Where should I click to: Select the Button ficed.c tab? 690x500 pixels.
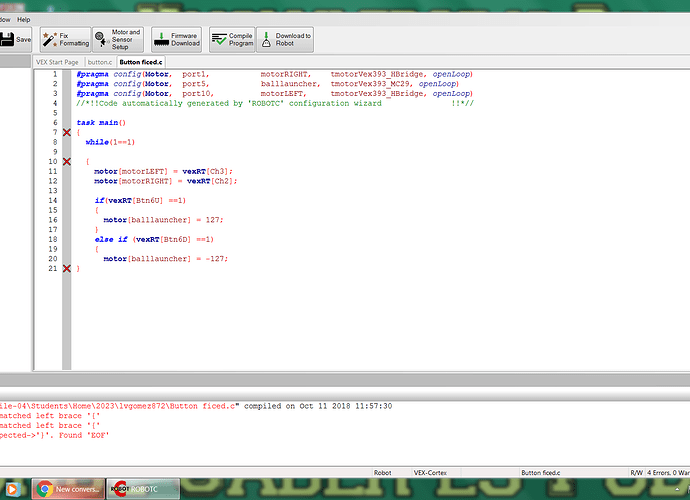tap(141, 62)
